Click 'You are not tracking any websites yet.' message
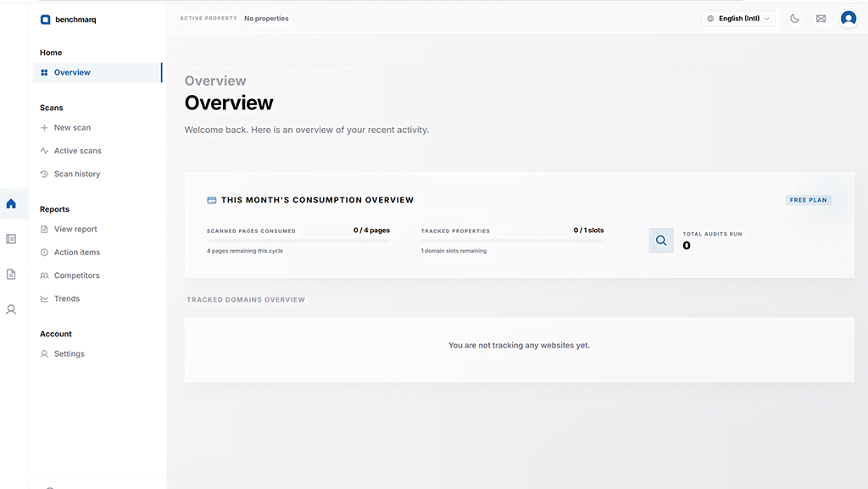 click(x=520, y=345)
